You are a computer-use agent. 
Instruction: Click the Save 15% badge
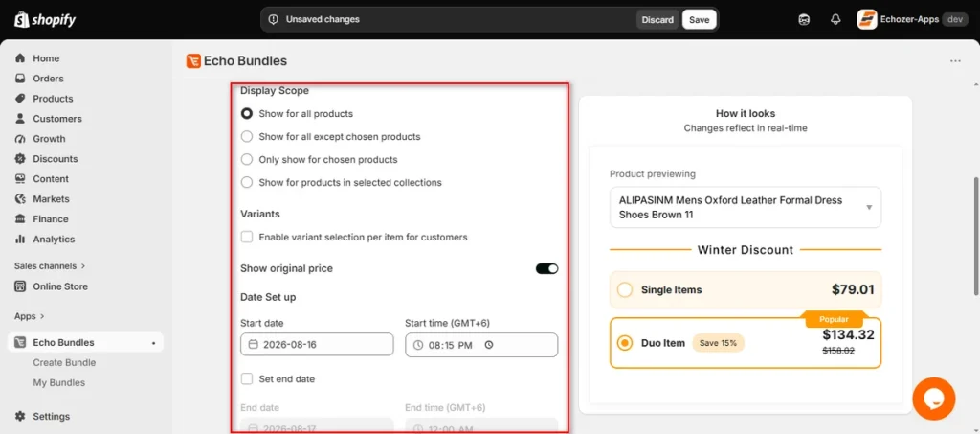point(718,343)
